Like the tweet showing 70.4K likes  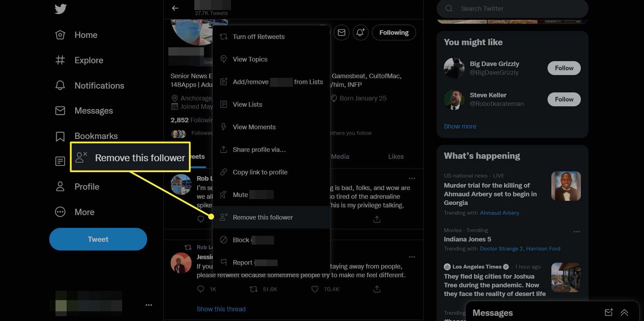[x=315, y=289]
